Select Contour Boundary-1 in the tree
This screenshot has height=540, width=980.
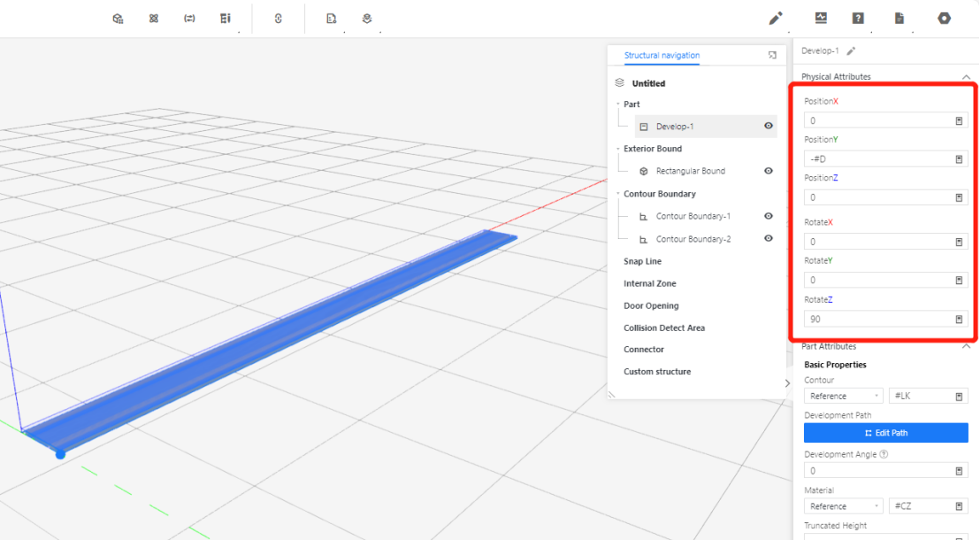693,216
